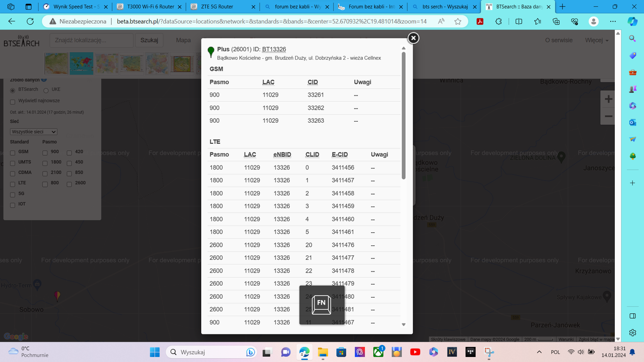Open Browser essentials heart icon
644x362 pixels.
tap(575, 22)
